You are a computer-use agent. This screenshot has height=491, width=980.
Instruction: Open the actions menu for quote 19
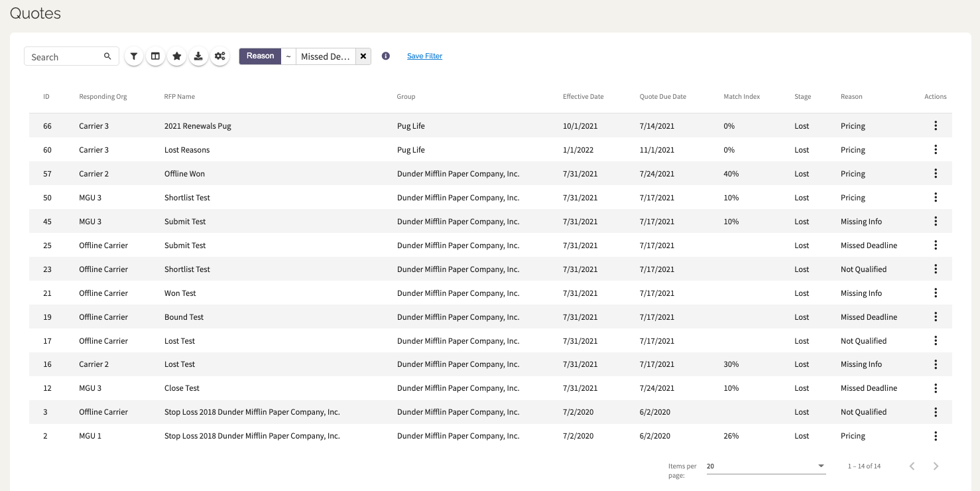936,317
